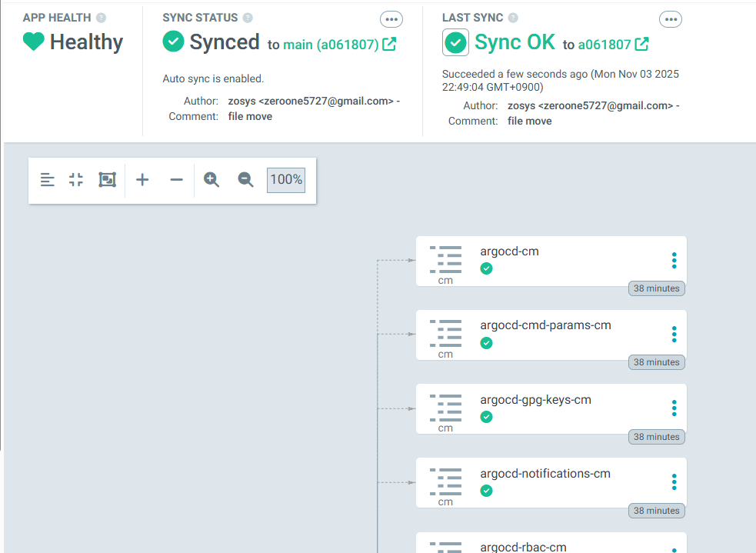This screenshot has width=756, height=553.
Task: Click the Healthy heart icon
Action: (33, 42)
